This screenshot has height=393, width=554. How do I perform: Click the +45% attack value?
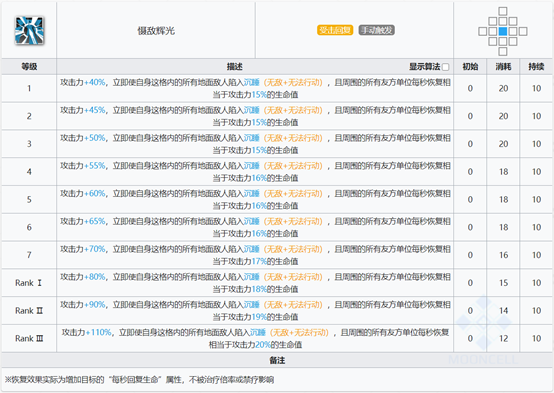[x=95, y=110]
